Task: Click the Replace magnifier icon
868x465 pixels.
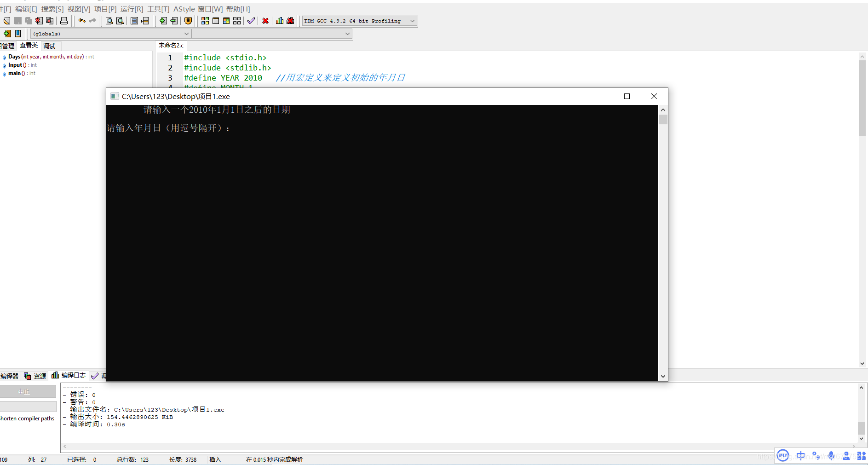Action: pyautogui.click(x=120, y=21)
